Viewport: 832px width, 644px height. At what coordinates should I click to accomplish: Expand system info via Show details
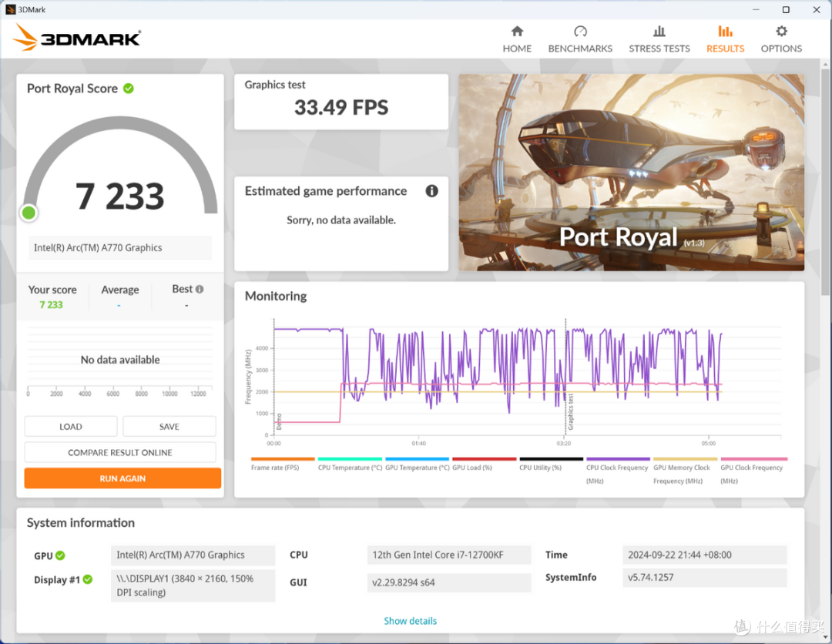[x=410, y=621]
